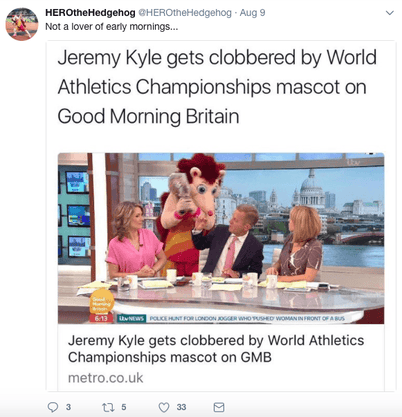Open the tweet options chevron menu

coord(389,13)
